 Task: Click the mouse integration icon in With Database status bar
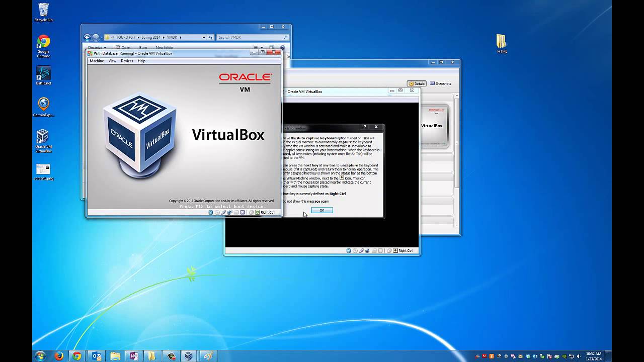(251, 212)
